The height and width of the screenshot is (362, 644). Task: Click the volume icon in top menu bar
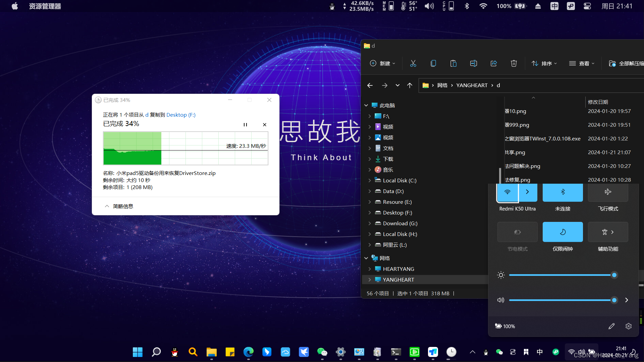click(x=429, y=6)
